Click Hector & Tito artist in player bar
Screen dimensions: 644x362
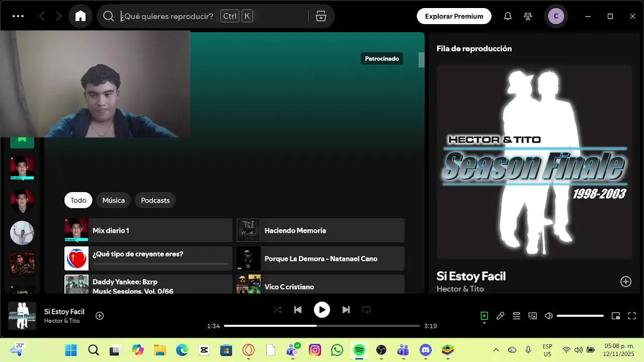[62, 321]
